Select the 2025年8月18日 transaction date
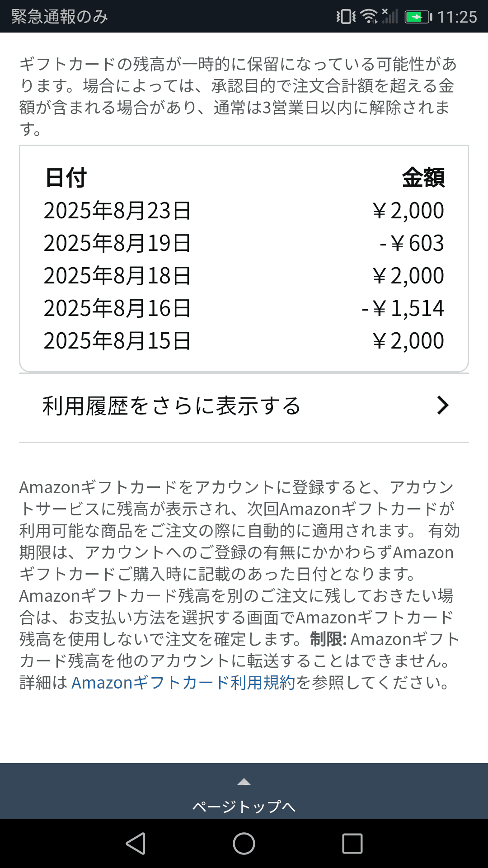The height and width of the screenshot is (868, 488). click(117, 276)
